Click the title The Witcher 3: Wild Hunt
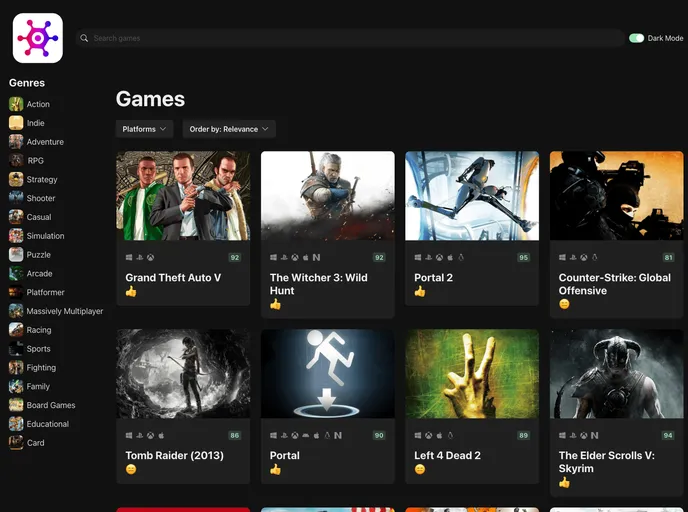Screen dimensions: 688x512 click(319, 284)
